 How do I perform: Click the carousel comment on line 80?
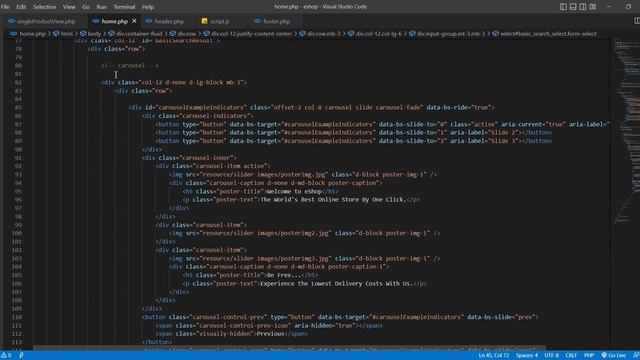pos(130,66)
